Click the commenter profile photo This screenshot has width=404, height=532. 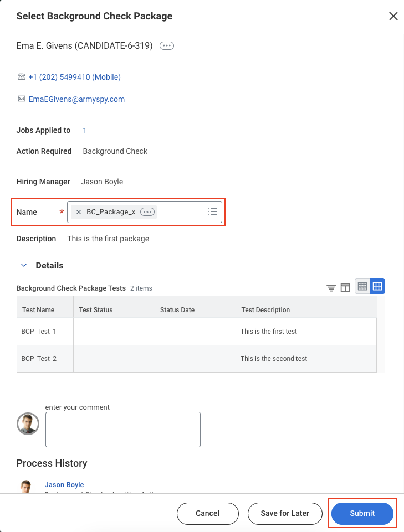pyautogui.click(x=28, y=423)
